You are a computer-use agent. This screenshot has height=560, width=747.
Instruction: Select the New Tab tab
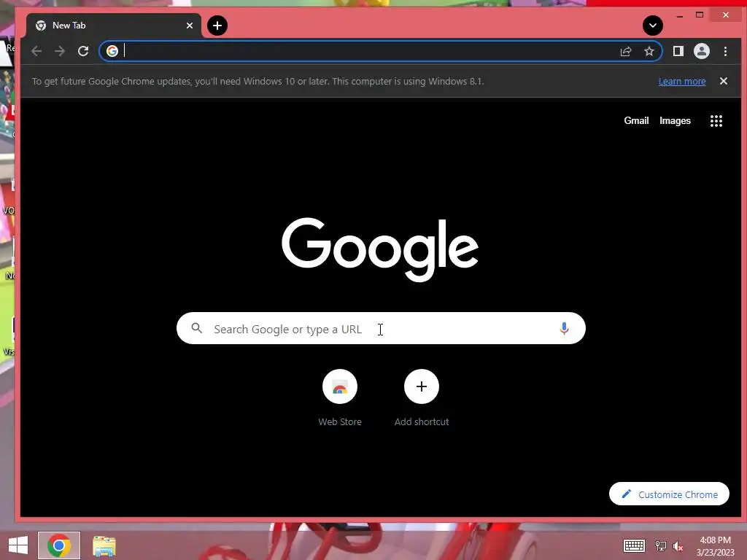113,26
